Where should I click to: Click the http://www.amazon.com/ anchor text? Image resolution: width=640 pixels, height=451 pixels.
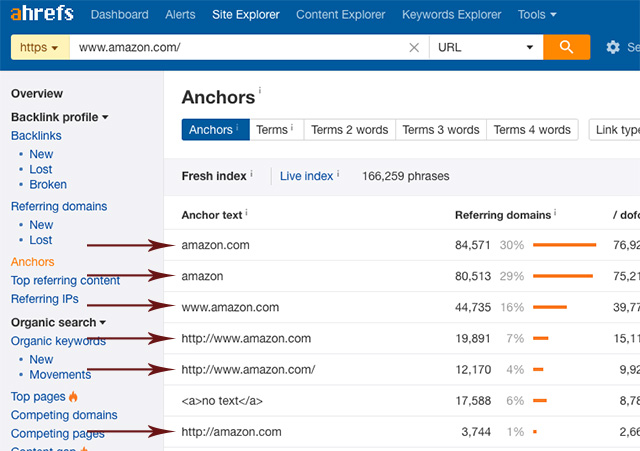(248, 369)
